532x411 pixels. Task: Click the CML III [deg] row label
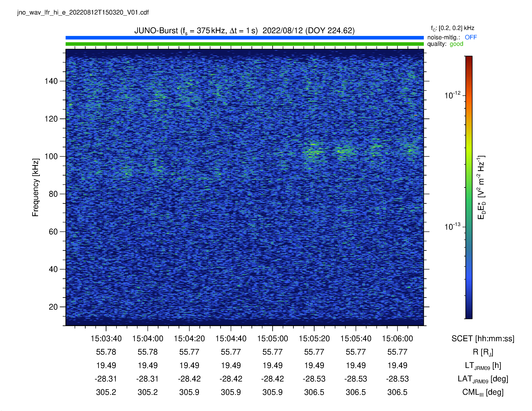(x=483, y=392)
